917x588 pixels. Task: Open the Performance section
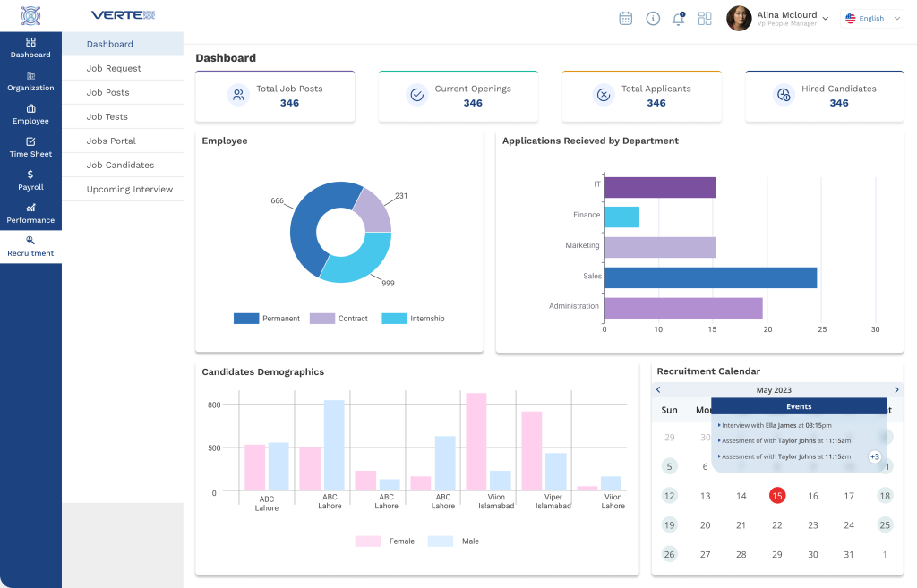[x=30, y=213]
